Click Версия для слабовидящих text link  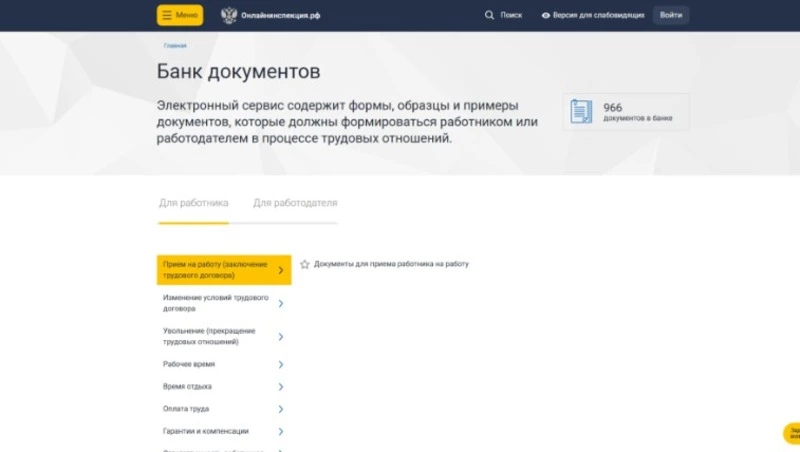599,16
